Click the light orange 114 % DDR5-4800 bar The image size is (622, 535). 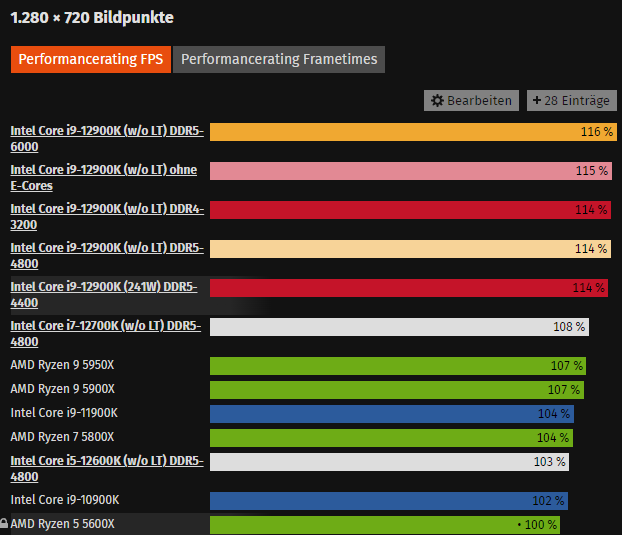tap(411, 249)
